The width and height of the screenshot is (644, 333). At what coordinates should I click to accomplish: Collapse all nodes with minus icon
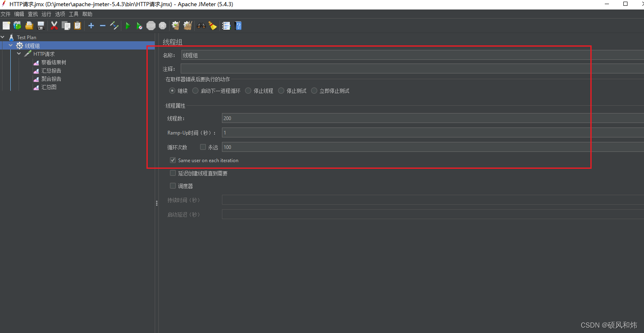coord(103,26)
